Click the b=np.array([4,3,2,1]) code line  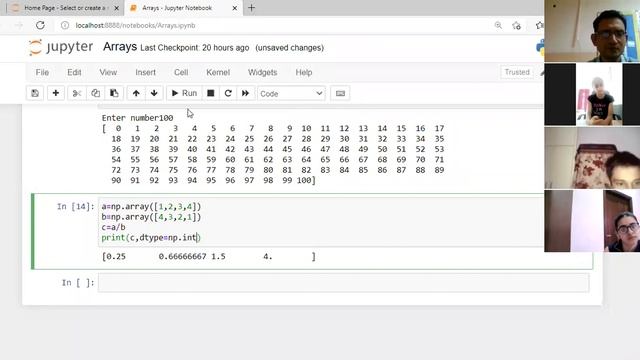(151, 217)
